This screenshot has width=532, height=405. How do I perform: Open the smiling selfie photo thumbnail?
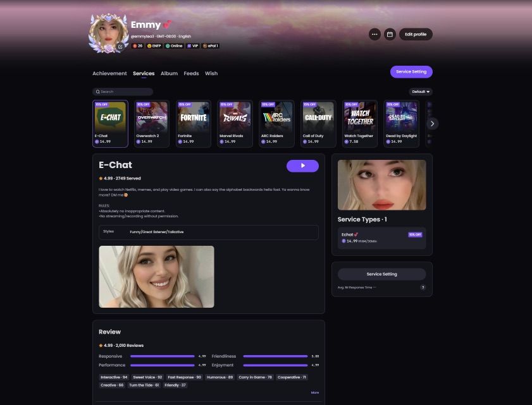(156, 277)
